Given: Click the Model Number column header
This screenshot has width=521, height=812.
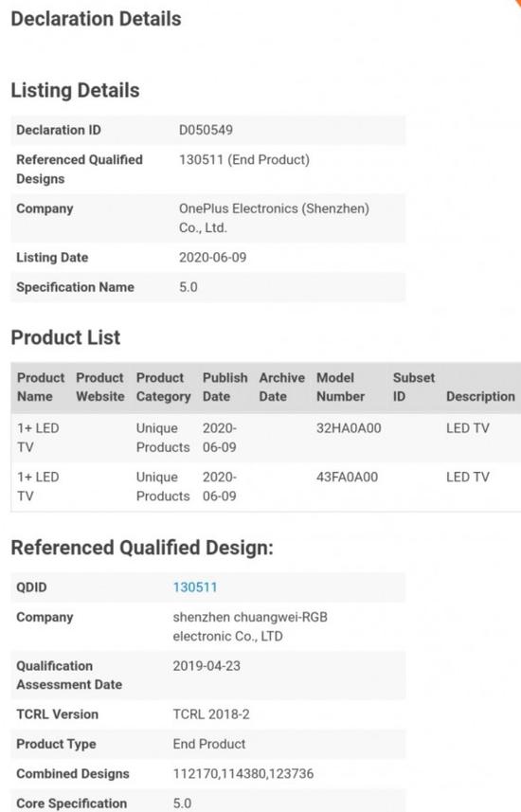Looking at the screenshot, I should pos(340,387).
